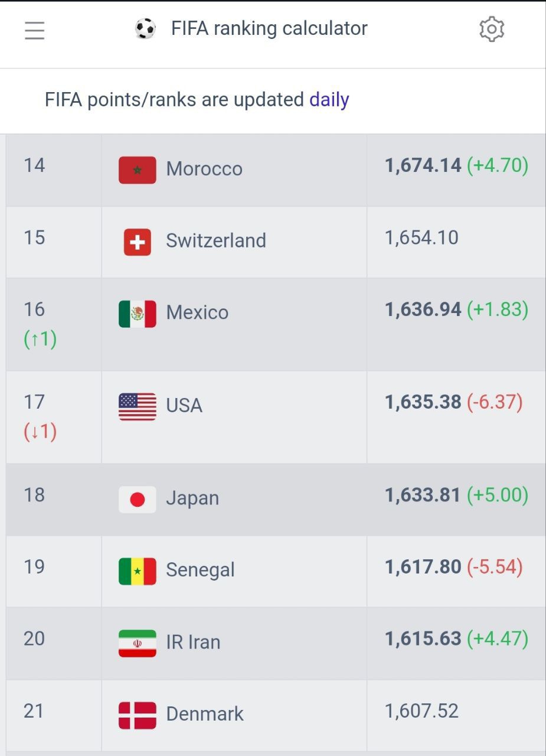Screen dimensions: 546x756
Task: Click the Morocco flag icon
Action: 137,170
